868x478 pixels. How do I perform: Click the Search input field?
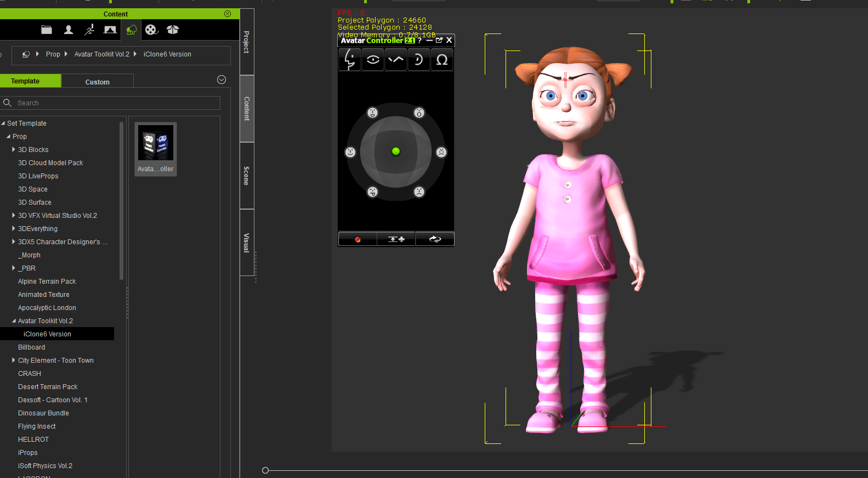click(x=116, y=103)
